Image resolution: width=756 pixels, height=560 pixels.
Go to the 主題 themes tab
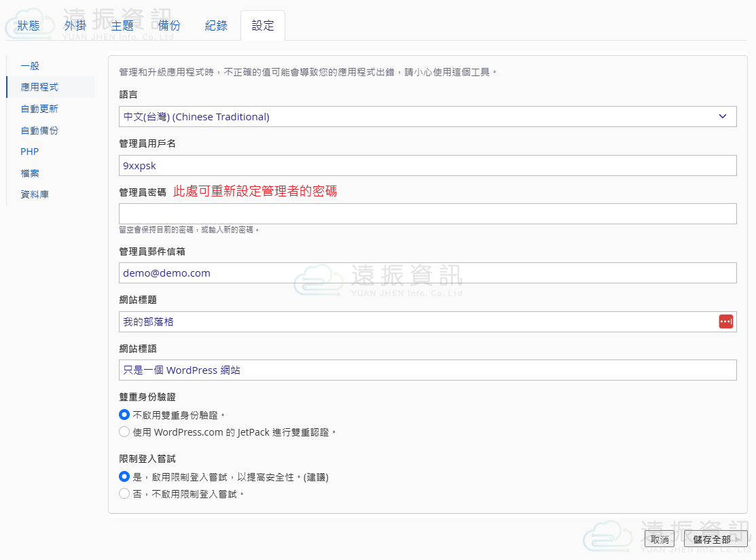pos(122,26)
